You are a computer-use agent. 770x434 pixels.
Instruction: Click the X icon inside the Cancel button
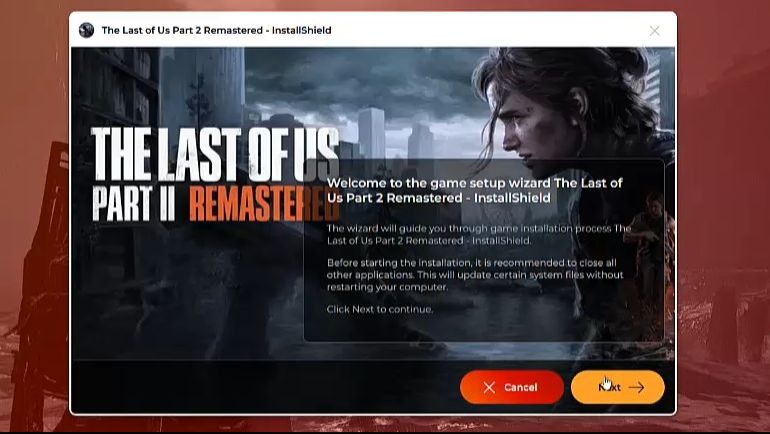click(x=489, y=387)
